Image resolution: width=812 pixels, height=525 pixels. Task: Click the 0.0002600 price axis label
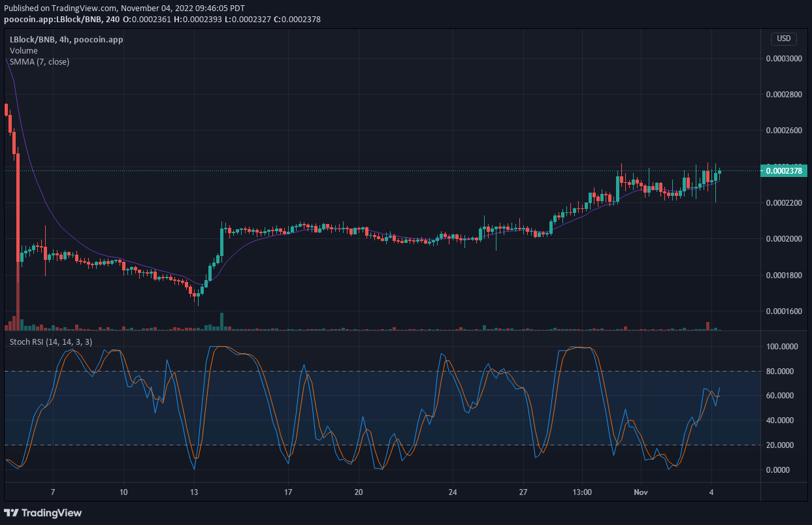(784, 131)
